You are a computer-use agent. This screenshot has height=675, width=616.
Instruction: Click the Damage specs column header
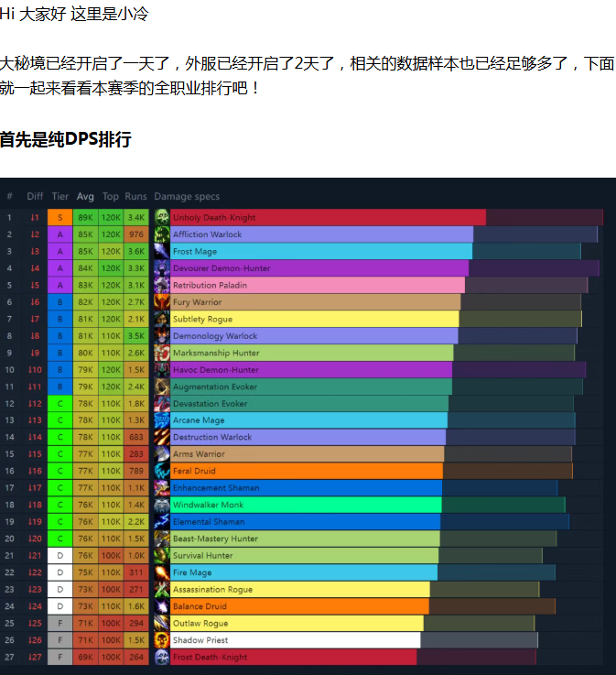(x=187, y=196)
